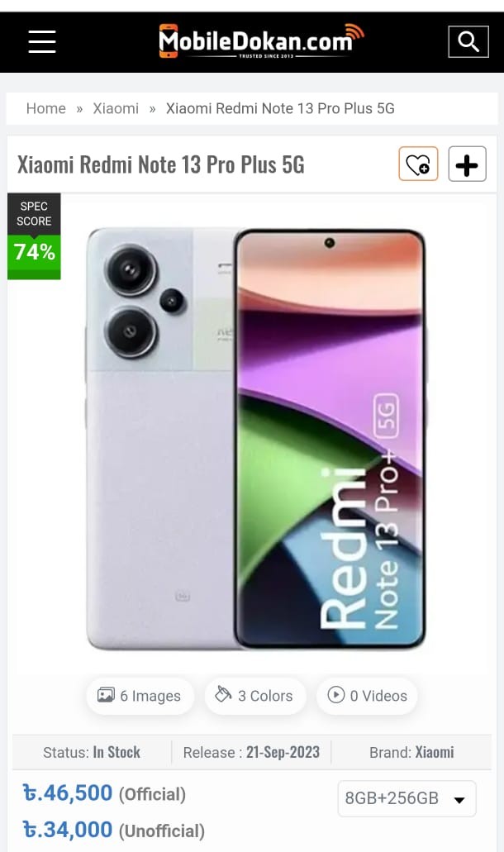The height and width of the screenshot is (852, 504).
Task: Open the hamburger menu
Action: [42, 41]
